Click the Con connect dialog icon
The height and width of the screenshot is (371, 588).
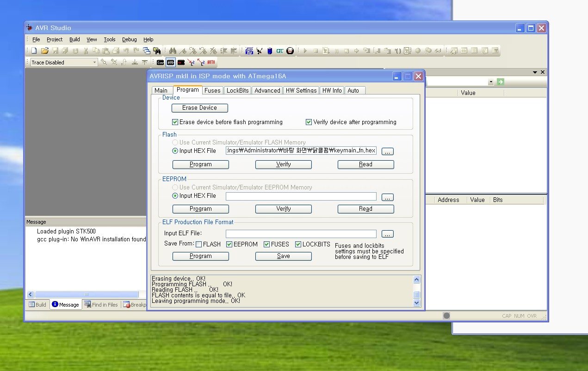pos(160,62)
